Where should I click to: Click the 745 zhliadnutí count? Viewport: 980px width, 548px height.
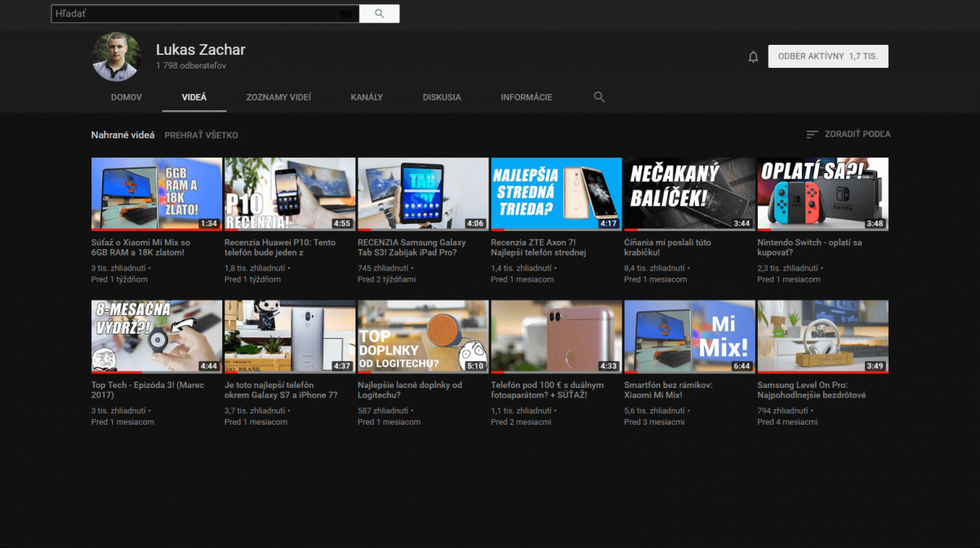[383, 268]
